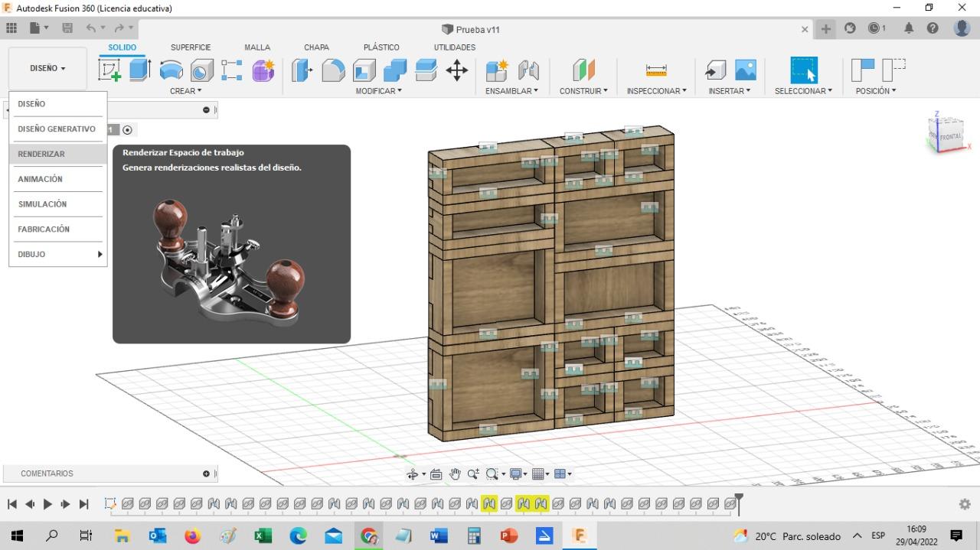The width and height of the screenshot is (980, 550).
Task: Switch to the Superficie tab
Action: pos(191,47)
